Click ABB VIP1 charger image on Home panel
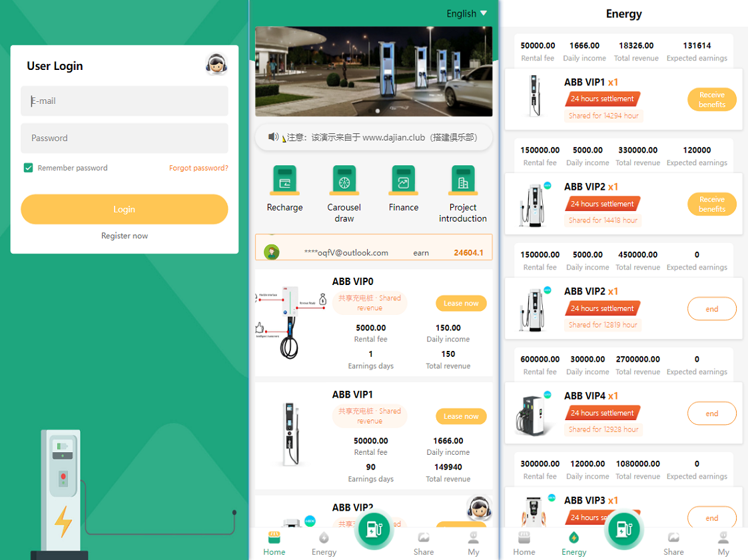748x560 pixels. click(x=290, y=434)
